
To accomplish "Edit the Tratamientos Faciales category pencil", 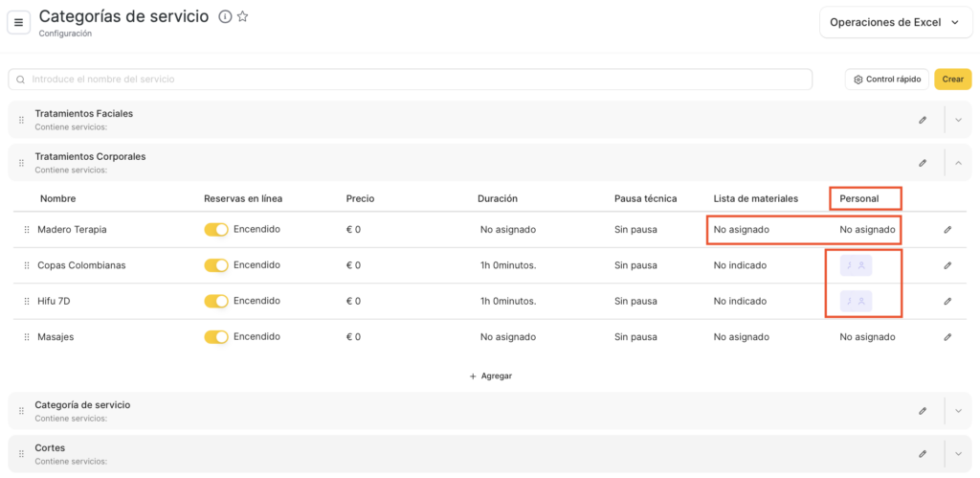I will coord(923,120).
